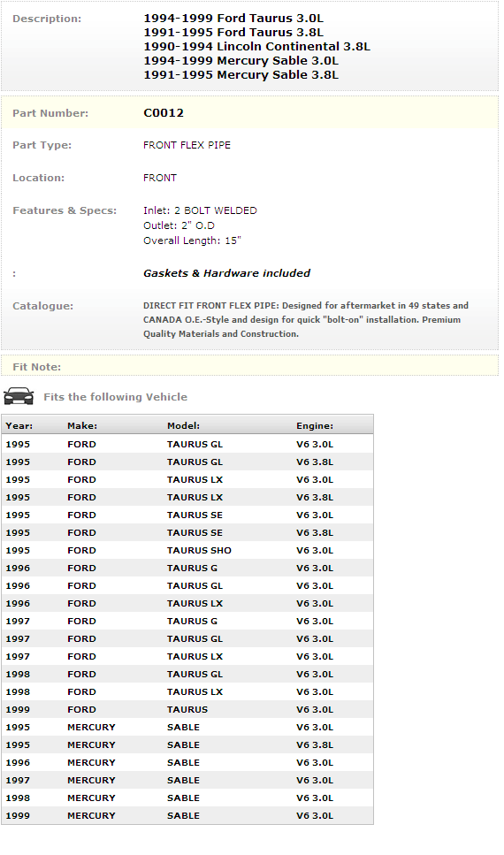Image resolution: width=504 pixels, height=855 pixels.
Task: Click the 1996 Ford Taurus G row
Action: click(x=187, y=568)
